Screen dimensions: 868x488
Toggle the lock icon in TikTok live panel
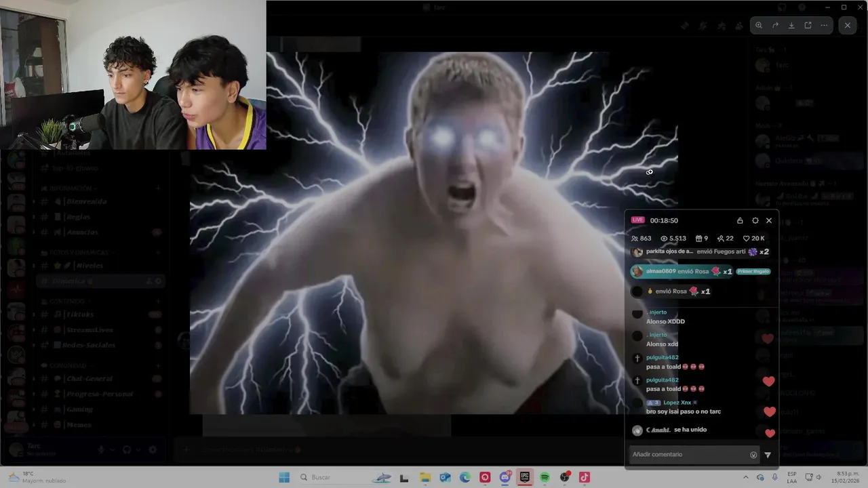point(740,220)
